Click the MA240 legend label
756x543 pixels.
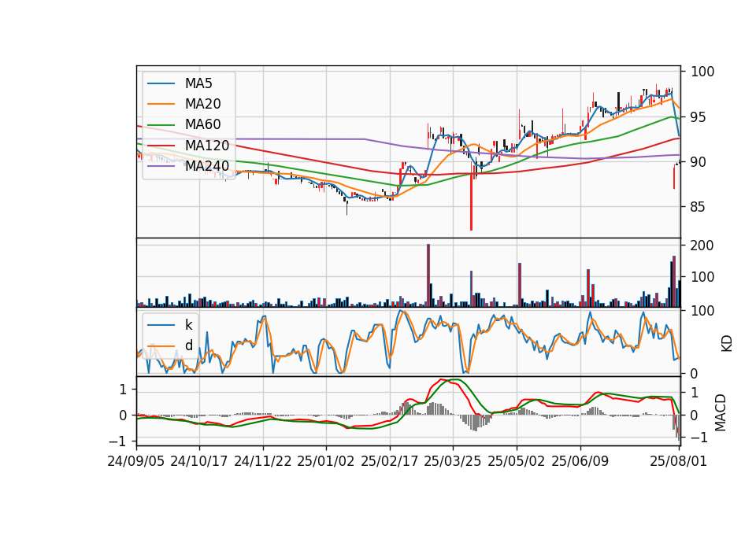click(x=207, y=166)
